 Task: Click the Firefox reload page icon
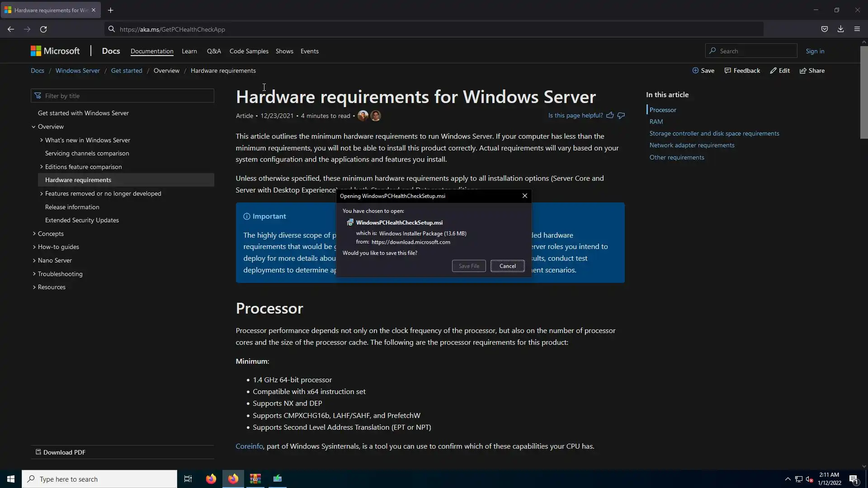pyautogui.click(x=43, y=29)
